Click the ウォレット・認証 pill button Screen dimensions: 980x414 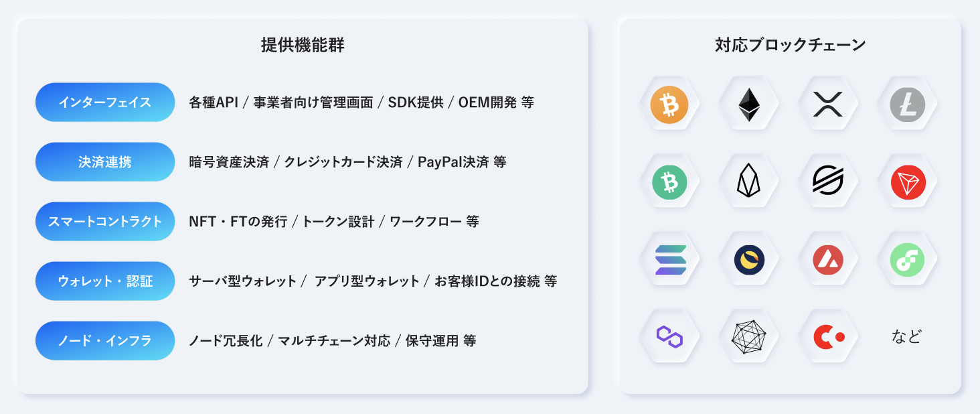click(x=105, y=281)
